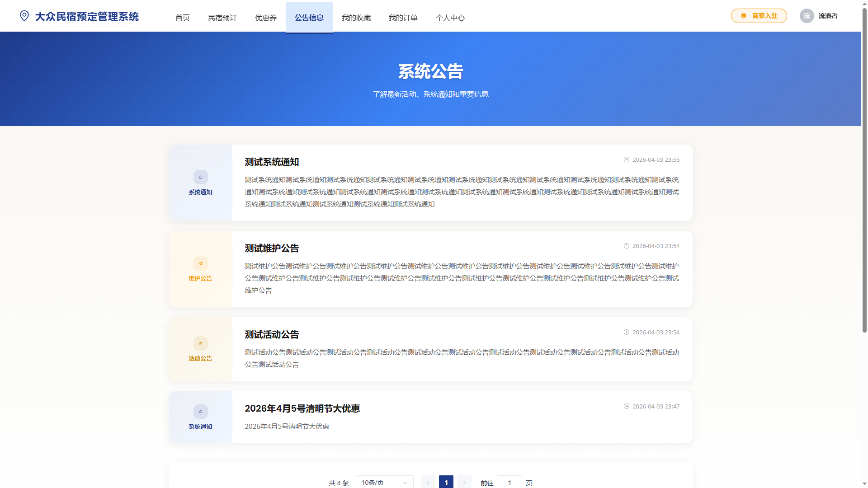Open 我的收藏 navigation tab
This screenshot has width=868, height=488.
point(356,18)
